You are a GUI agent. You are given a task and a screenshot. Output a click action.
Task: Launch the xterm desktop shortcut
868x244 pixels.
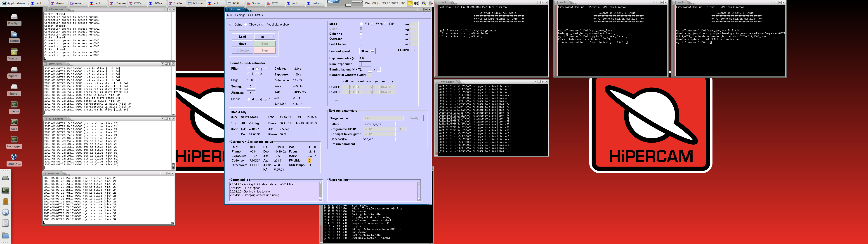coord(14,107)
